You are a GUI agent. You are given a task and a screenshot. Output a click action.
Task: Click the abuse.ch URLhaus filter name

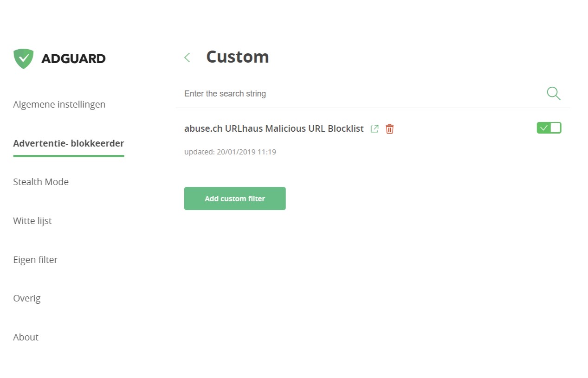pyautogui.click(x=274, y=128)
